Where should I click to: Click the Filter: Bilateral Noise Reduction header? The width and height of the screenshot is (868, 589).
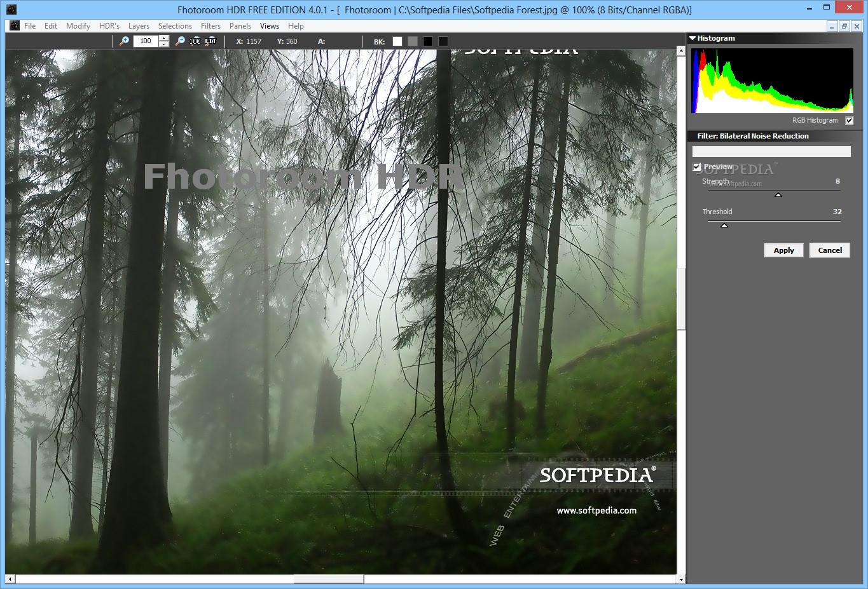click(753, 136)
